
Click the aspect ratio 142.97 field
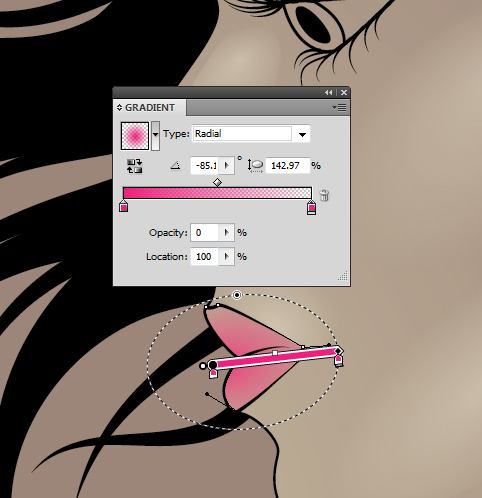(287, 165)
